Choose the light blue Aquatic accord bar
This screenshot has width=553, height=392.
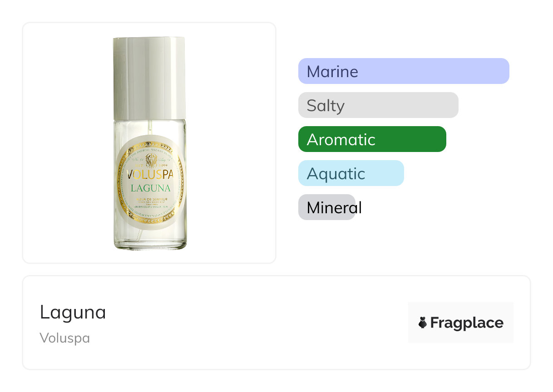click(x=351, y=173)
